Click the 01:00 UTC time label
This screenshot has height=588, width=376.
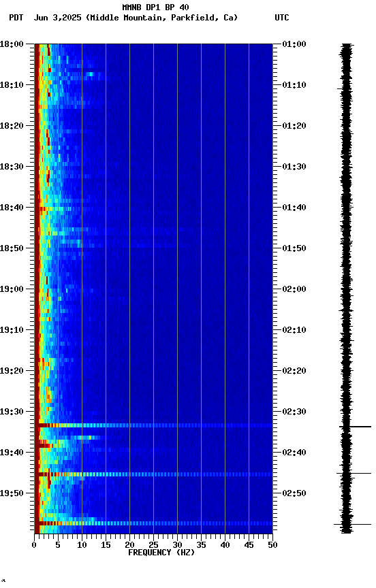coord(294,44)
